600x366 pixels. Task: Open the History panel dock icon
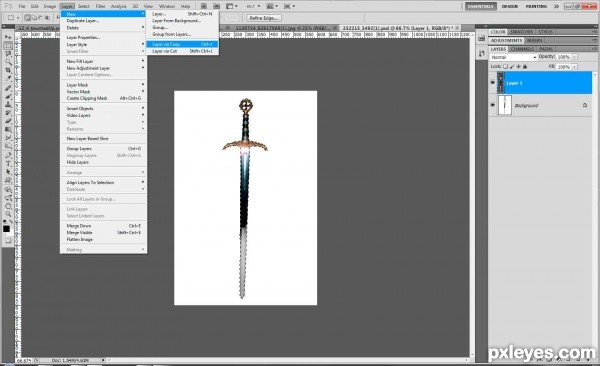482,38
